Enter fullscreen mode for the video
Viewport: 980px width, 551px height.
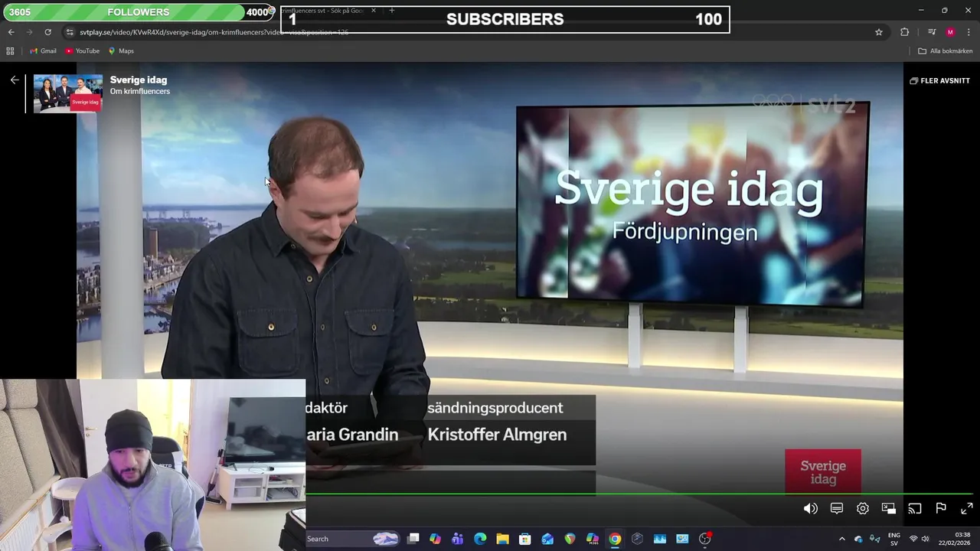click(967, 509)
